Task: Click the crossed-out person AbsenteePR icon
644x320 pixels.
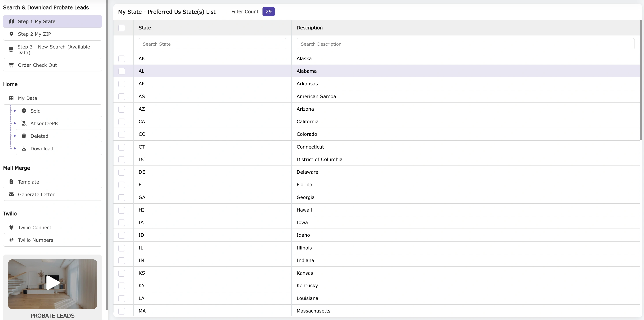Action: point(24,123)
